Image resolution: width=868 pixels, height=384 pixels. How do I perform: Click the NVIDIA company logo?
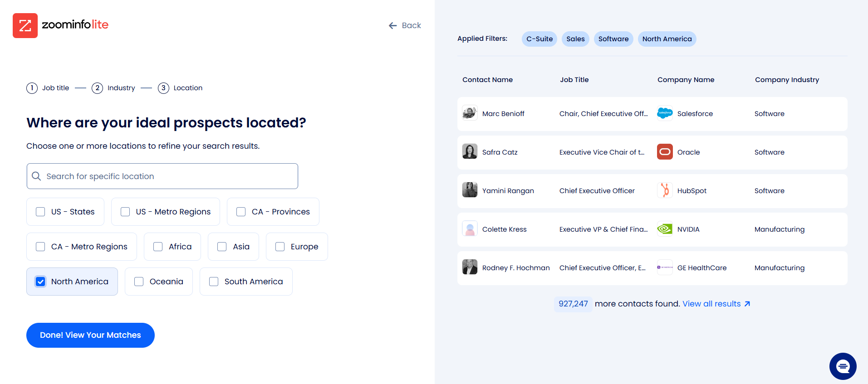point(665,228)
